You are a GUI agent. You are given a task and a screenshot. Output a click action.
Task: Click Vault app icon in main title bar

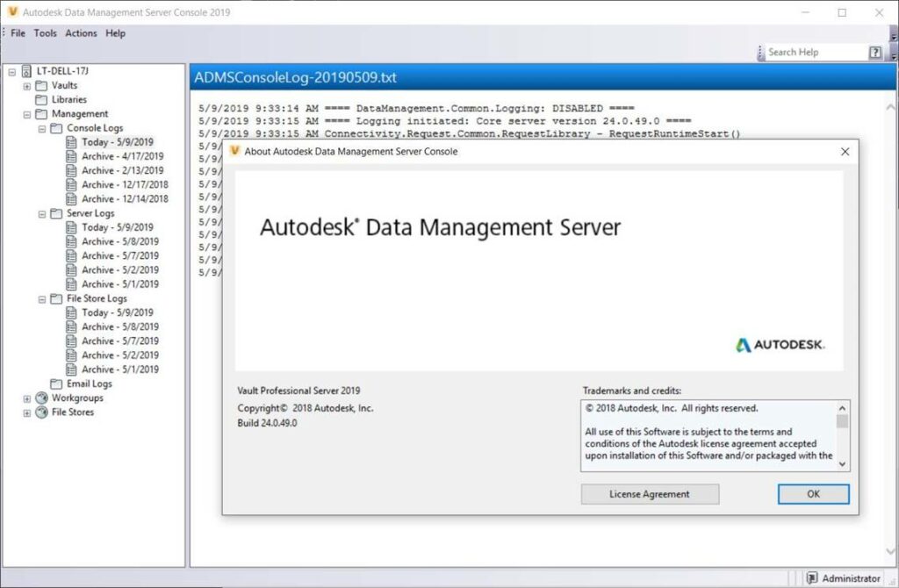12,11
